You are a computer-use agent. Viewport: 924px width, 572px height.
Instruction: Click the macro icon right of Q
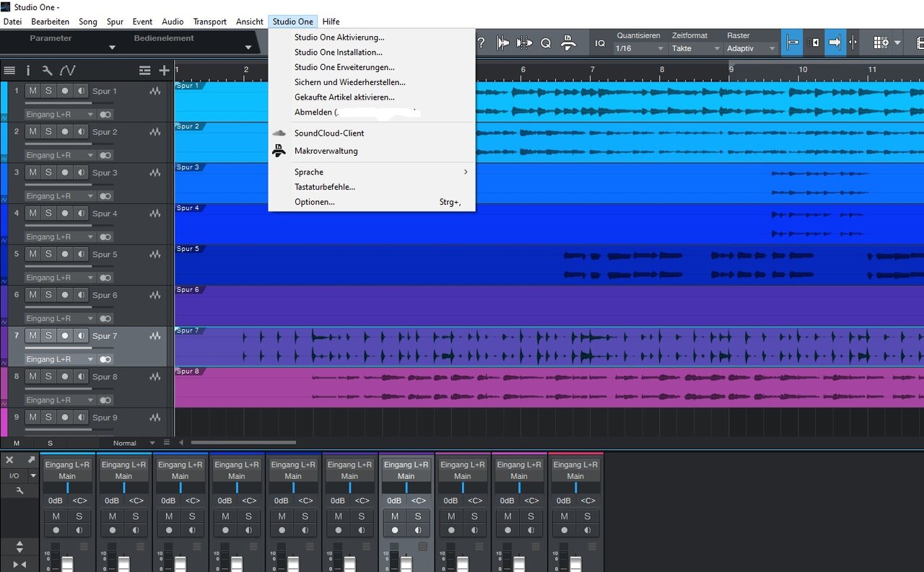pos(568,43)
